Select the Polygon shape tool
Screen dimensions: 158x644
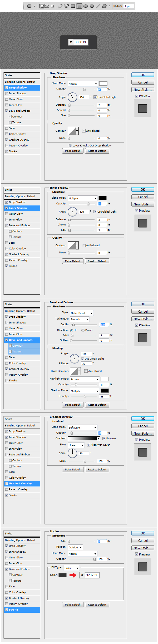pos(92,6)
